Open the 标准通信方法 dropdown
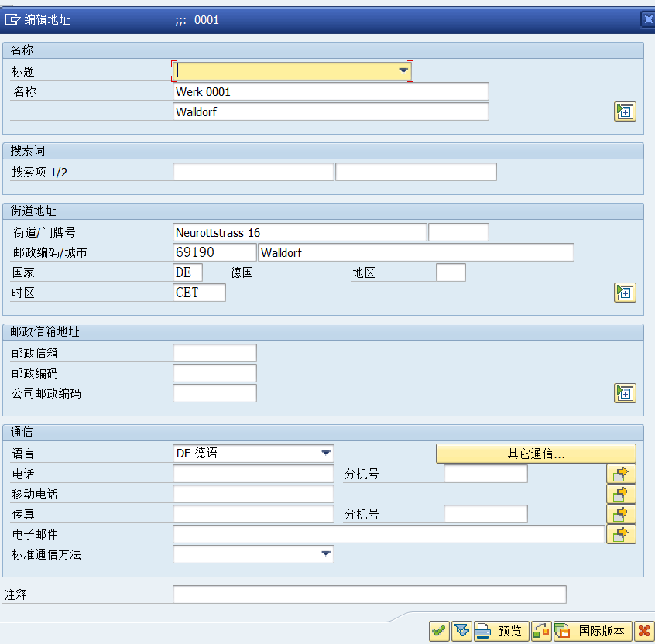The width and height of the screenshot is (655, 644). [326, 553]
